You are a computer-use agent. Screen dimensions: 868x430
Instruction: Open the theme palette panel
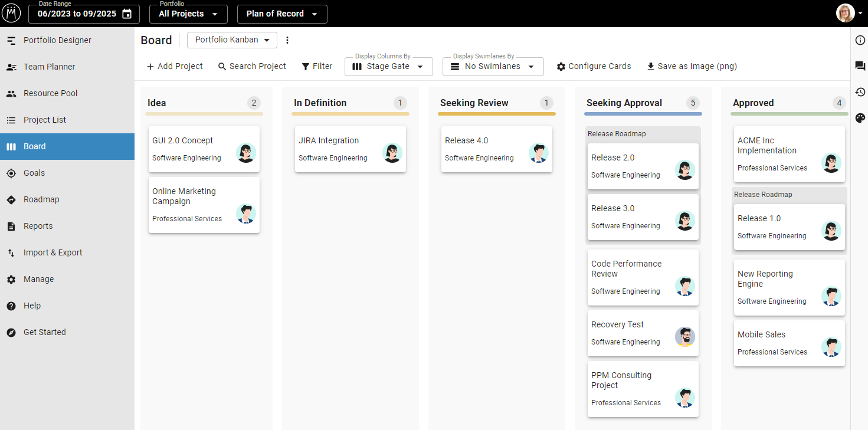click(x=860, y=117)
